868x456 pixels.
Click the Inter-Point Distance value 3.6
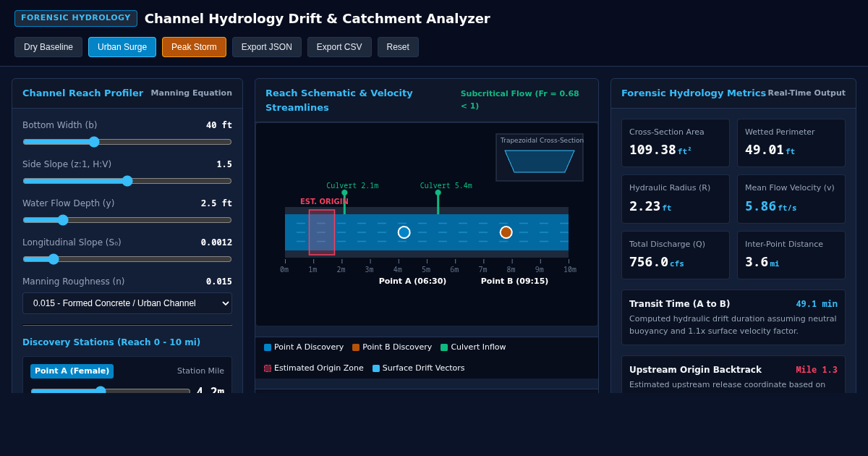pos(757,262)
